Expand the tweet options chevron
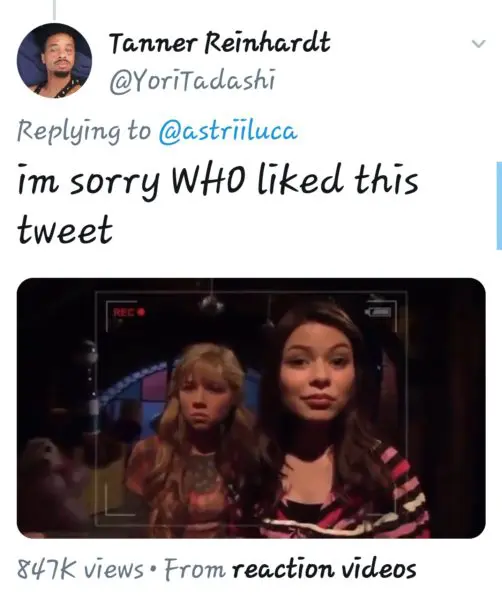 (x=478, y=43)
